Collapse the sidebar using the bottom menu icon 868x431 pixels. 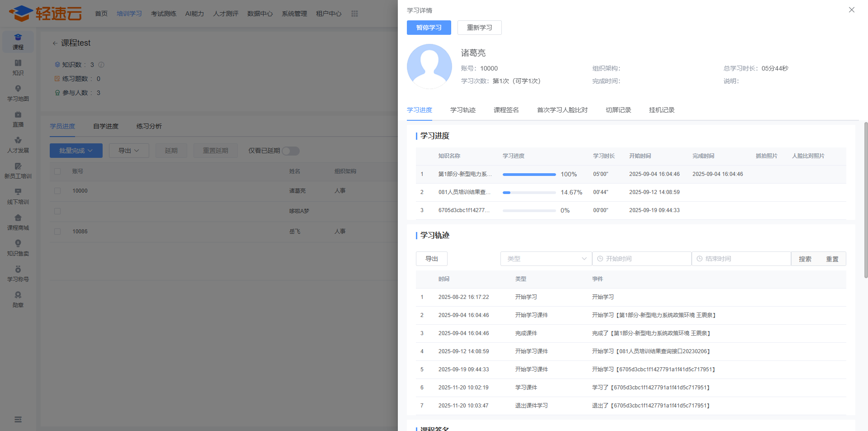pos(18,420)
